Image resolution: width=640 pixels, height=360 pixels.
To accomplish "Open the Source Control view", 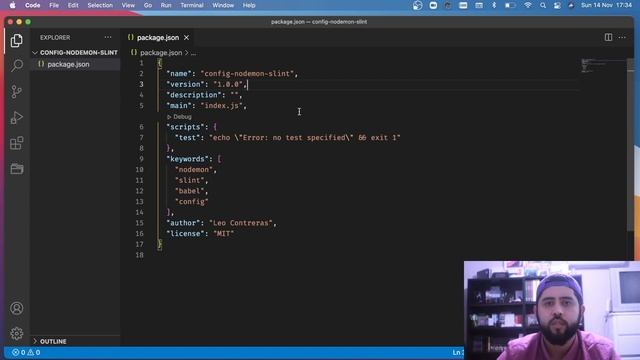I will 16,91.
